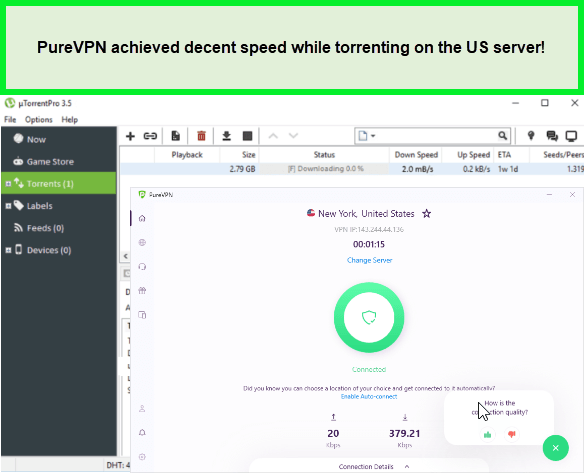
Task: Click the Stop Torrent square icon
Action: pos(247,136)
